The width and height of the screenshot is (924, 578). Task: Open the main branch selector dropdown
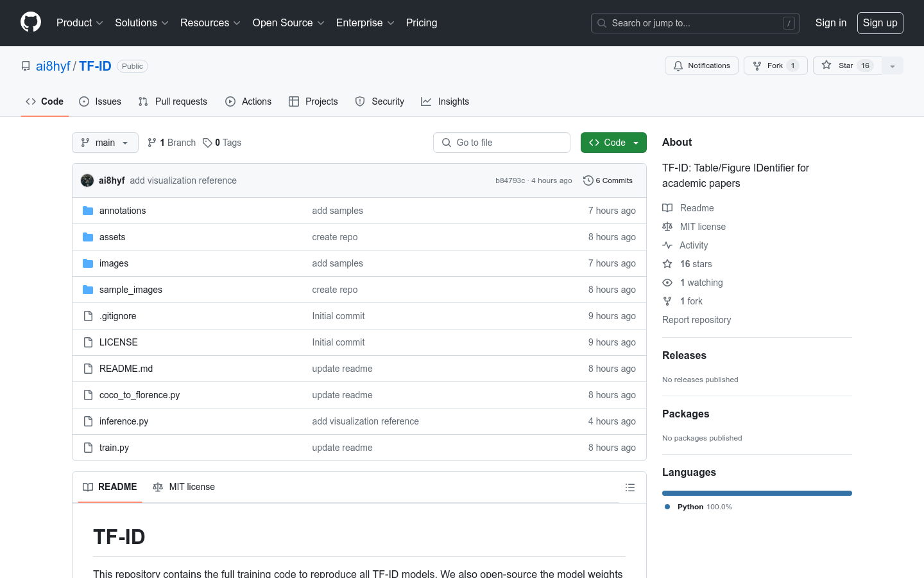[x=105, y=143]
